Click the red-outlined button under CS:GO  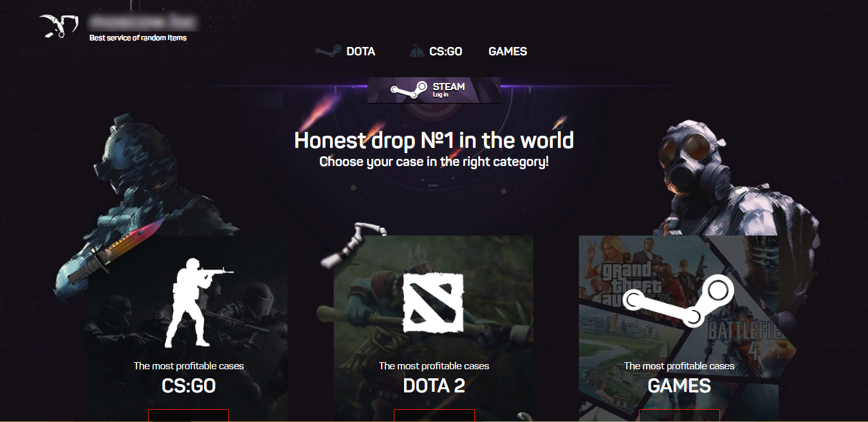coord(189,416)
